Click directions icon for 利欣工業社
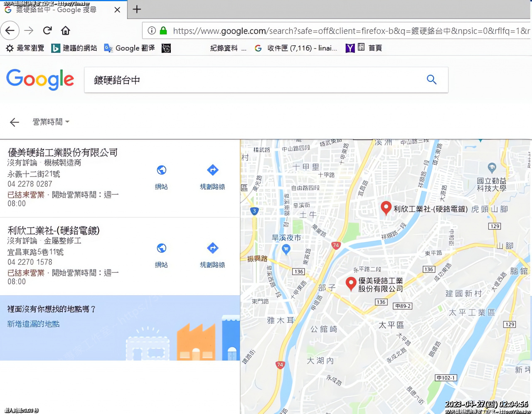This screenshot has width=532, height=414. (x=212, y=248)
